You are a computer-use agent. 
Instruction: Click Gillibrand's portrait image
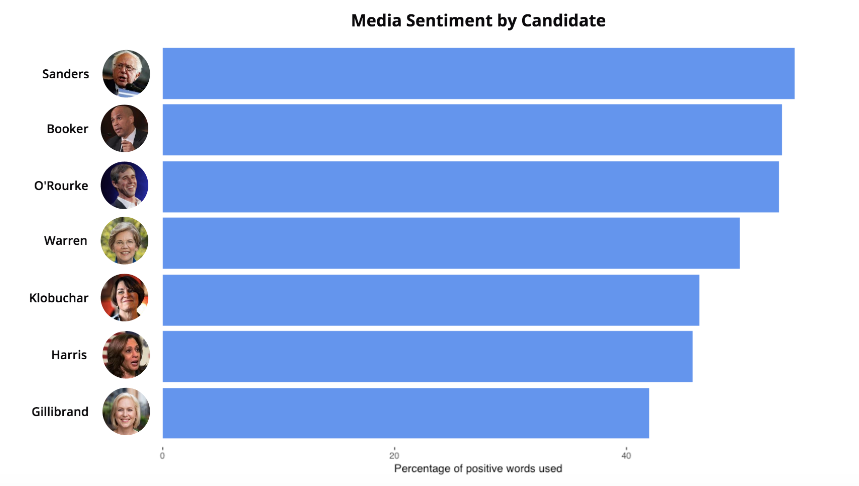click(126, 411)
